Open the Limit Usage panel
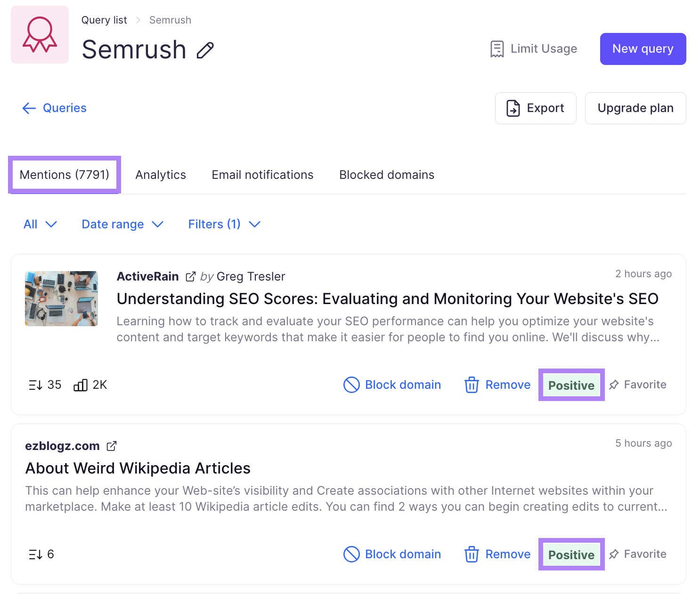 [534, 48]
